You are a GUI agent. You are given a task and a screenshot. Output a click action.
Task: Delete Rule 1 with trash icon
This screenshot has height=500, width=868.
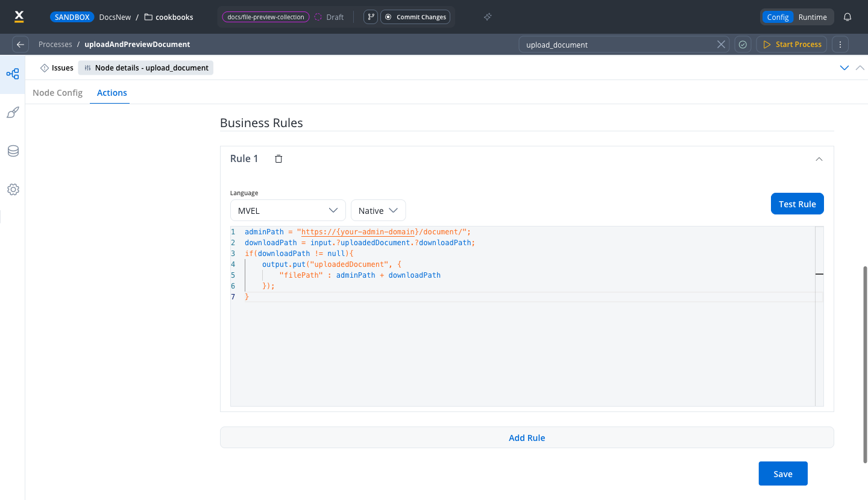278,159
